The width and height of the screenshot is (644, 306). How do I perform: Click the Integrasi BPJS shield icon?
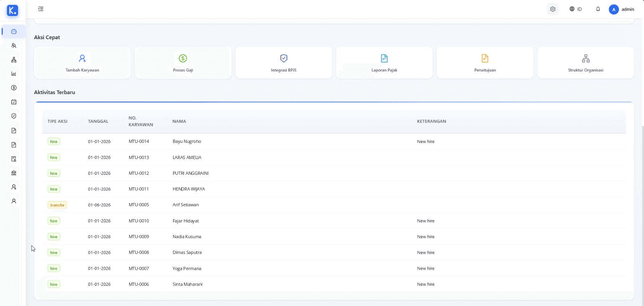[x=284, y=59]
